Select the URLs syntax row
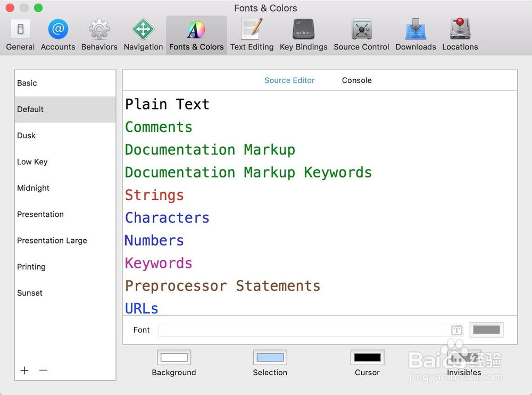532x395 pixels. 320,307
